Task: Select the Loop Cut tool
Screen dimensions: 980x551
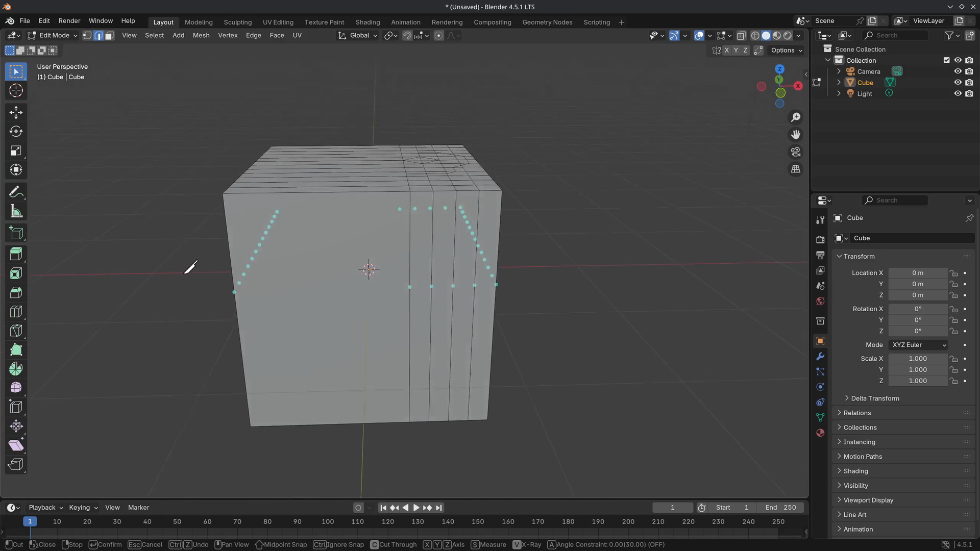Action: pos(16,312)
